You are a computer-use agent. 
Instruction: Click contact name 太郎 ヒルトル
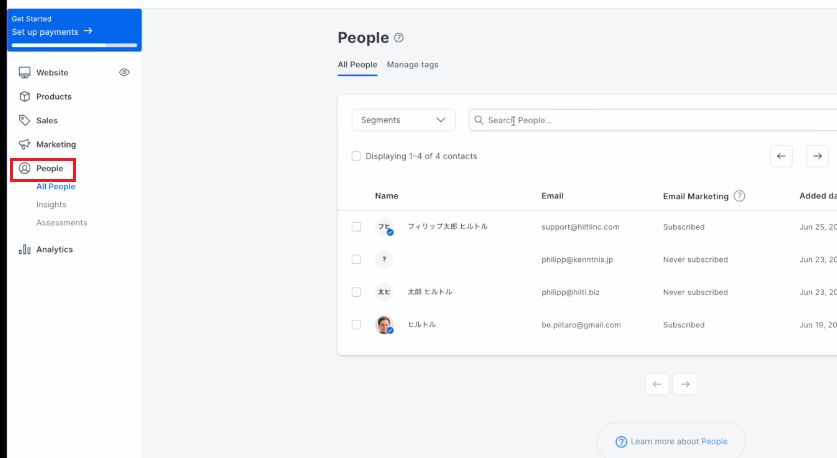[x=430, y=291]
